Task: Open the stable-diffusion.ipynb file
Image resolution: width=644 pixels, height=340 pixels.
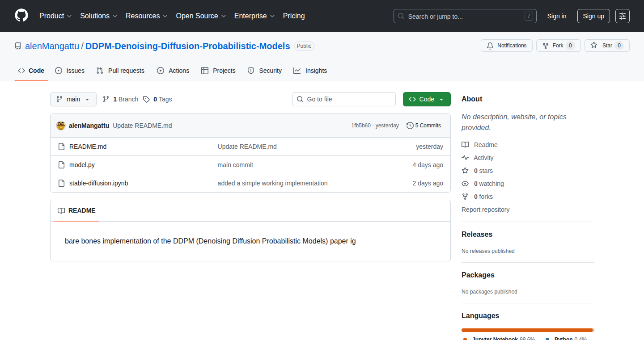Action: [98, 183]
